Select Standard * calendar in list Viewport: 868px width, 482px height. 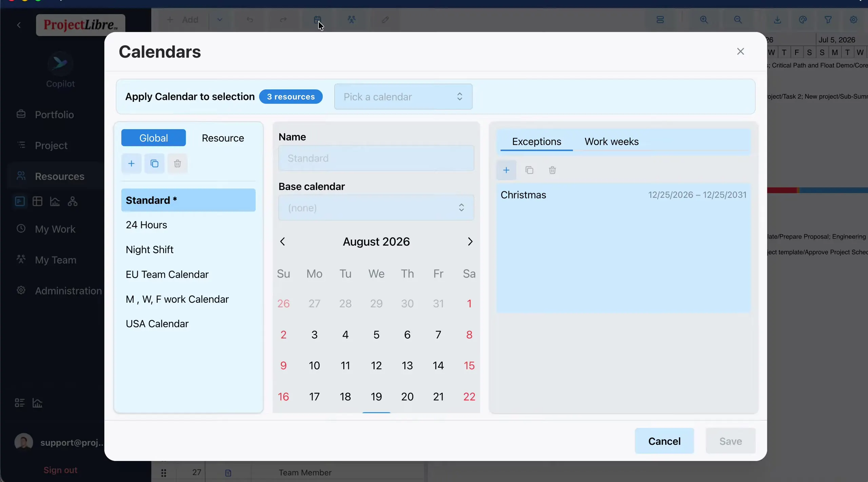pos(188,200)
